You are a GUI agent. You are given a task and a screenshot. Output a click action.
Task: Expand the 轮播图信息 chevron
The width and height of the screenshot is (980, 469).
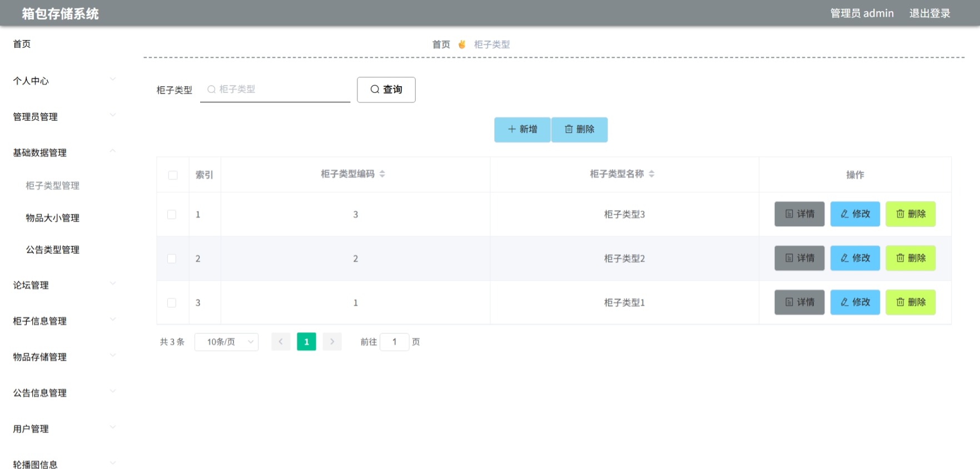[113, 463]
